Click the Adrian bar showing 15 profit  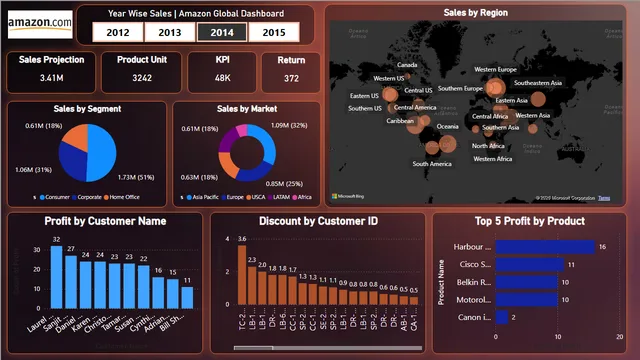(173, 294)
